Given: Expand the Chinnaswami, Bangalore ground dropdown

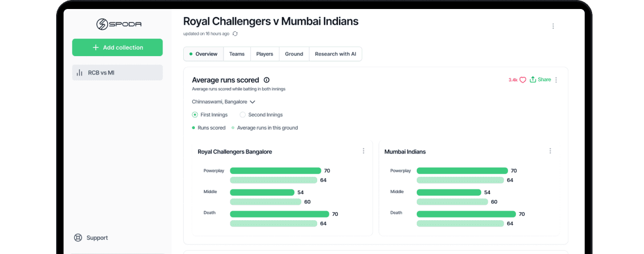Looking at the screenshot, I should (x=223, y=102).
